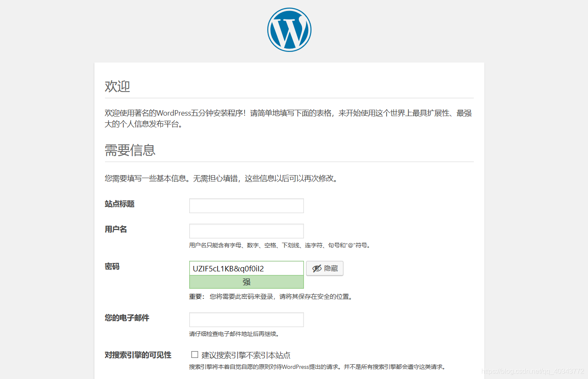Image resolution: width=588 pixels, height=379 pixels.
Task: Click the 重要 password notice text
Action: coord(272,297)
